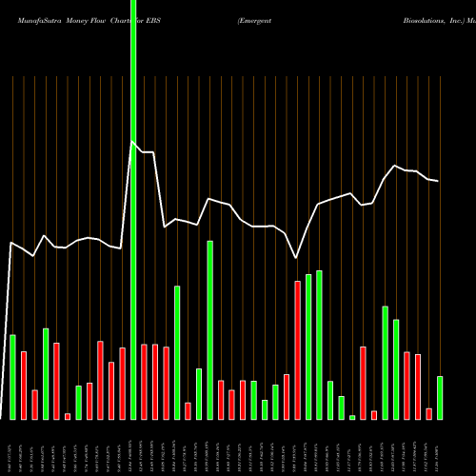Click the highest peak of the white price line
This screenshot has width=476, height=476.
tap(131, 142)
